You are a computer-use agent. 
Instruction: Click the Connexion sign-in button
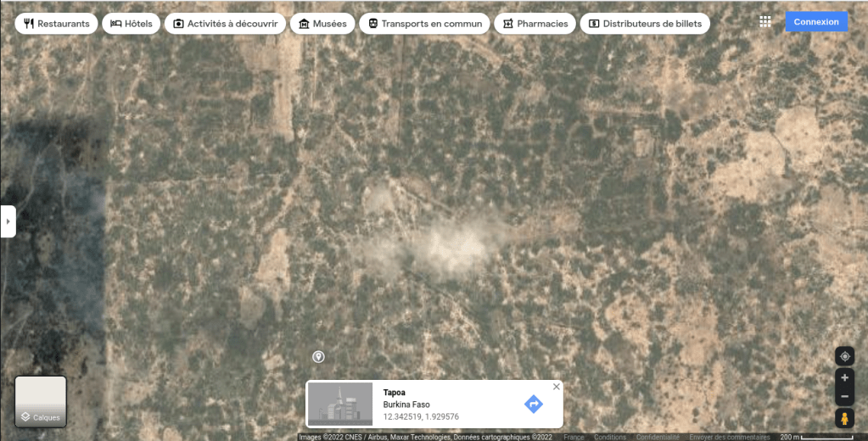pos(815,22)
